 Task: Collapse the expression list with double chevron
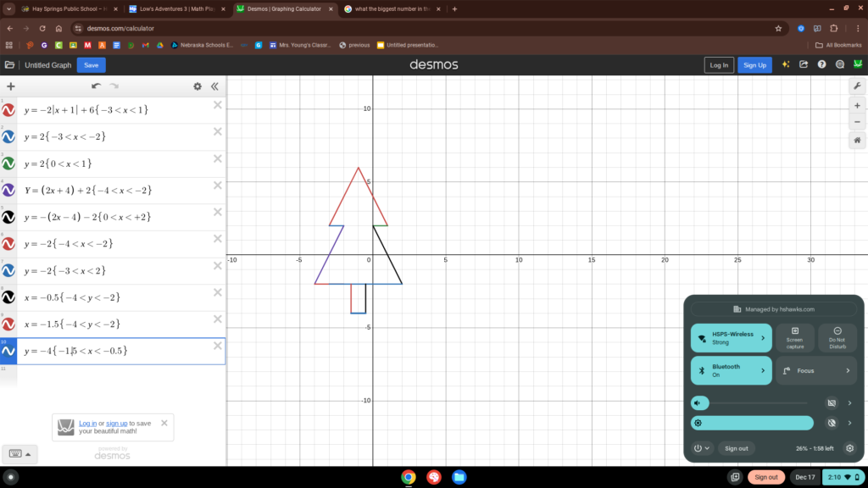pyautogui.click(x=214, y=86)
